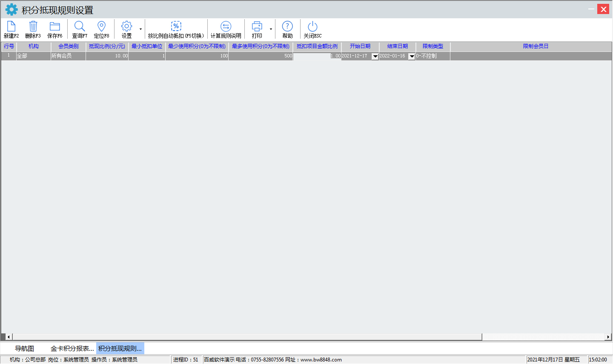Image resolution: width=613 pixels, height=364 pixels.
Task: Switch to the 金卡积分报表 tab
Action: (x=72, y=349)
